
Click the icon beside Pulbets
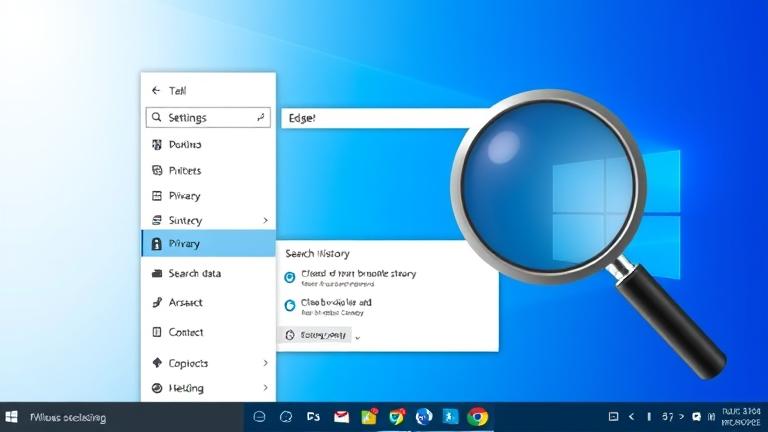pos(157,170)
